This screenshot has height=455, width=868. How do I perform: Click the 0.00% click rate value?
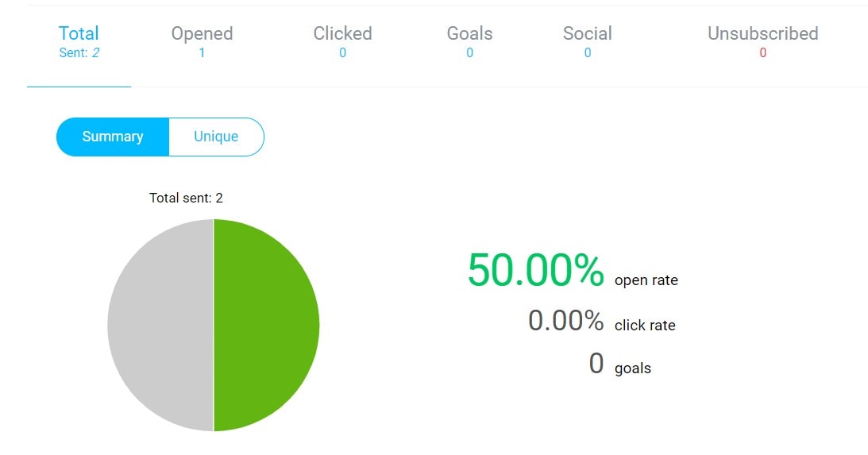(565, 321)
